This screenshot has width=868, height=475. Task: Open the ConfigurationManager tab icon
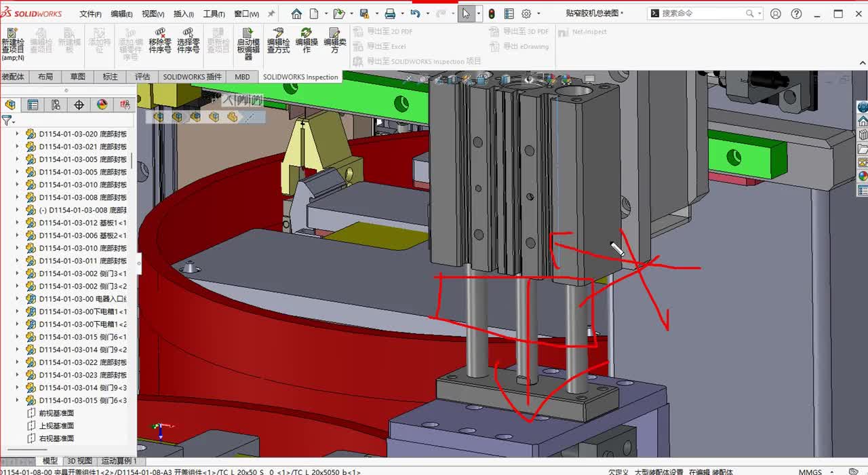tap(56, 104)
